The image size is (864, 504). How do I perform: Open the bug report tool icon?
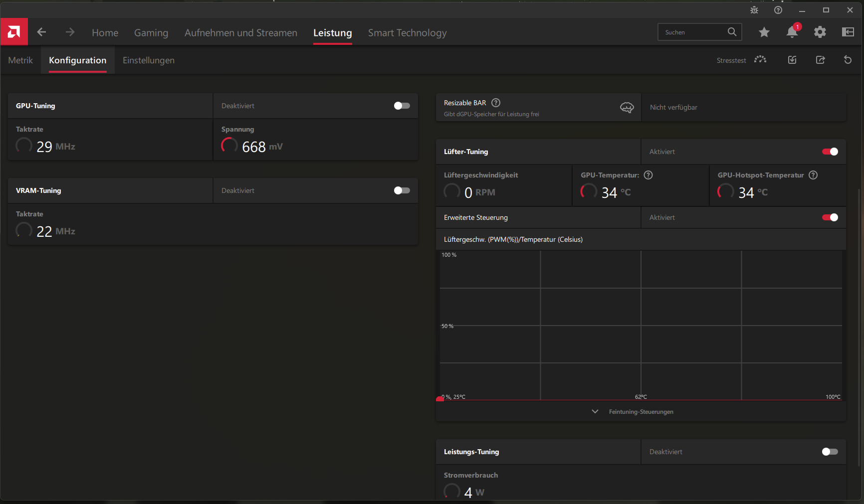point(754,10)
